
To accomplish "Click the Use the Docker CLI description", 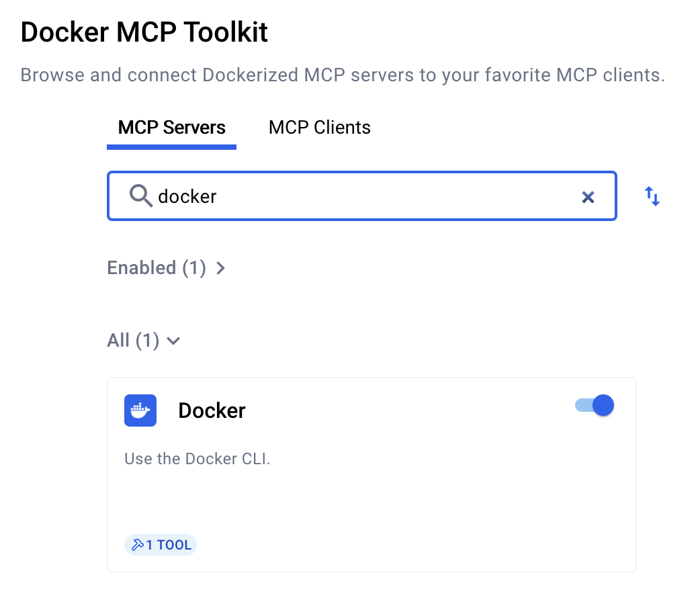I will click(198, 459).
